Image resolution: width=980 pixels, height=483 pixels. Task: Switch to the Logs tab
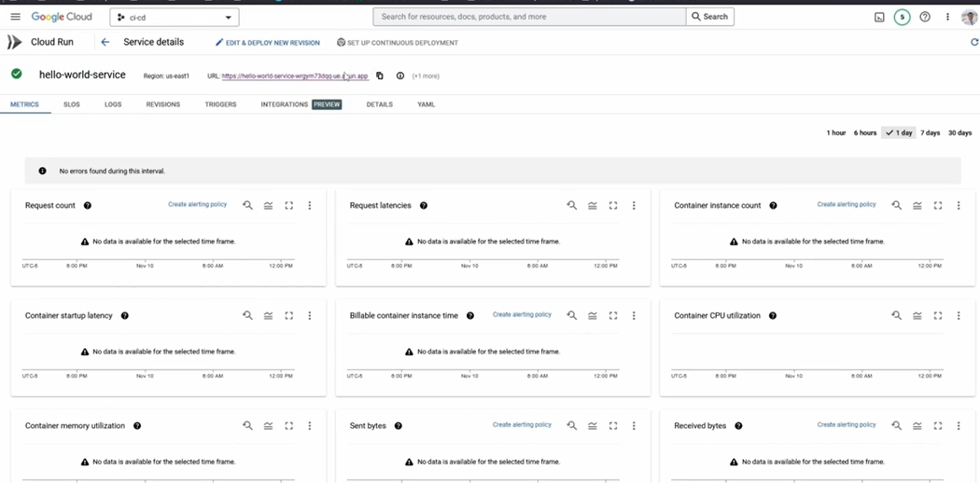(113, 104)
